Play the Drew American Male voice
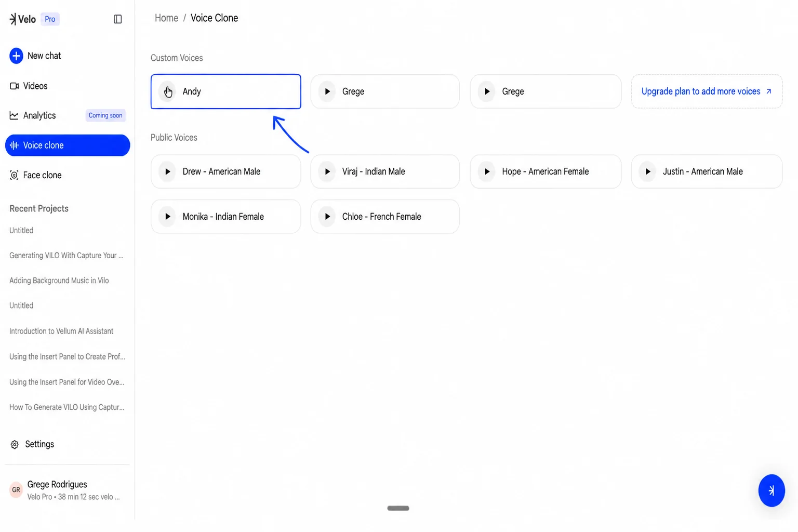This screenshot has height=532, width=798. (x=167, y=171)
